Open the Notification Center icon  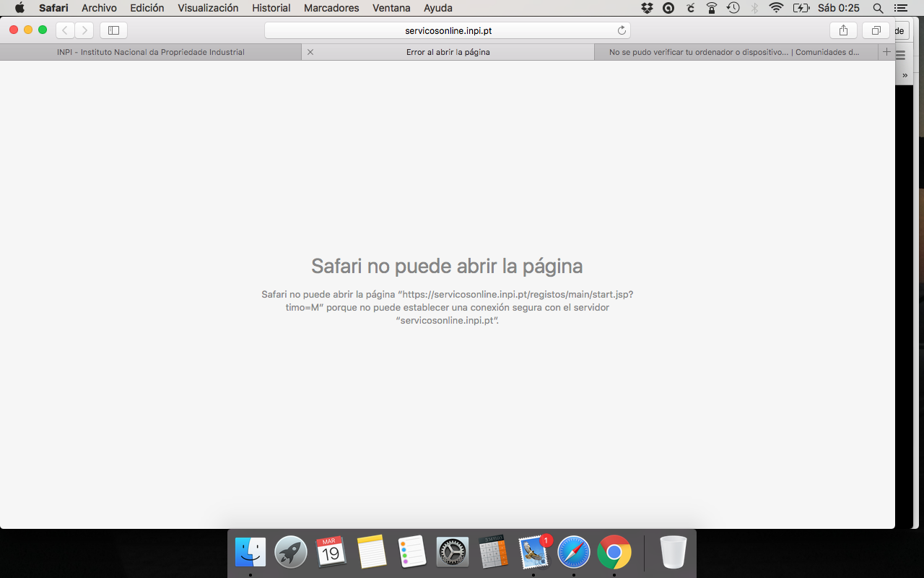pyautogui.click(x=900, y=8)
